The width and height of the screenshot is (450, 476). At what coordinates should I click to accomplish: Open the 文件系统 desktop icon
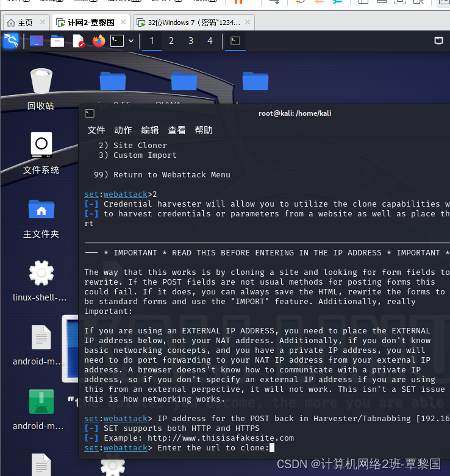[x=41, y=154]
